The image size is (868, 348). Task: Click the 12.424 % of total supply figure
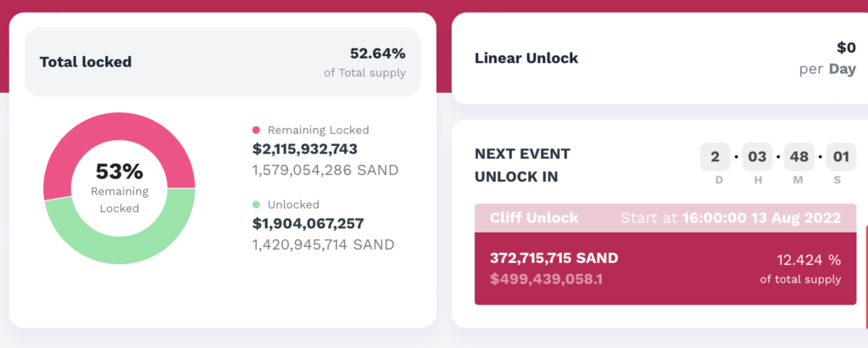pos(809,261)
